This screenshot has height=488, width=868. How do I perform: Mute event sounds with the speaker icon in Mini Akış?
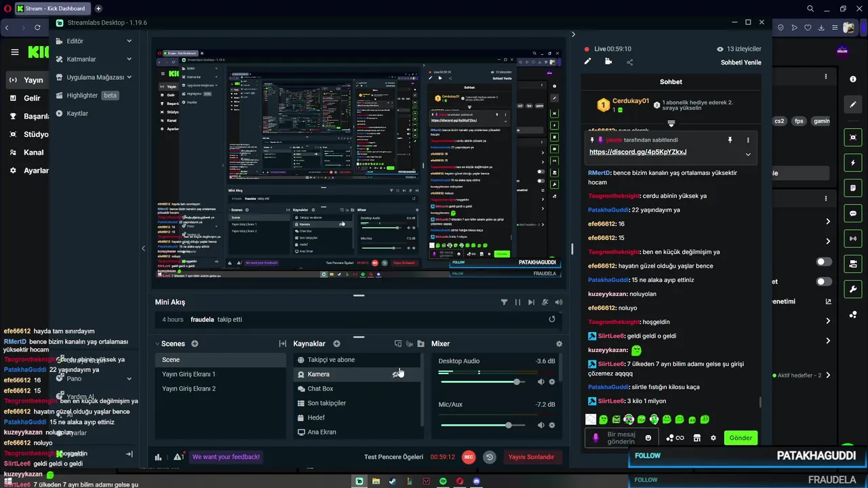tap(559, 302)
